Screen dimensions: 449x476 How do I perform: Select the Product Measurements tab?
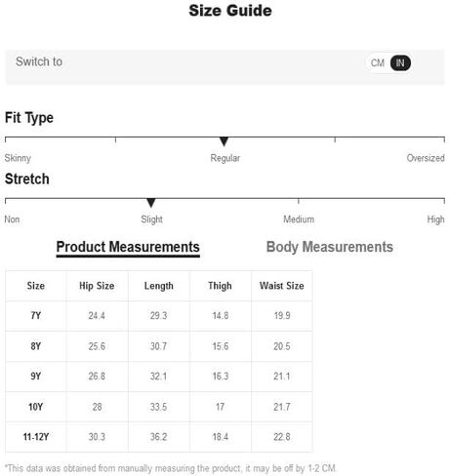click(128, 248)
